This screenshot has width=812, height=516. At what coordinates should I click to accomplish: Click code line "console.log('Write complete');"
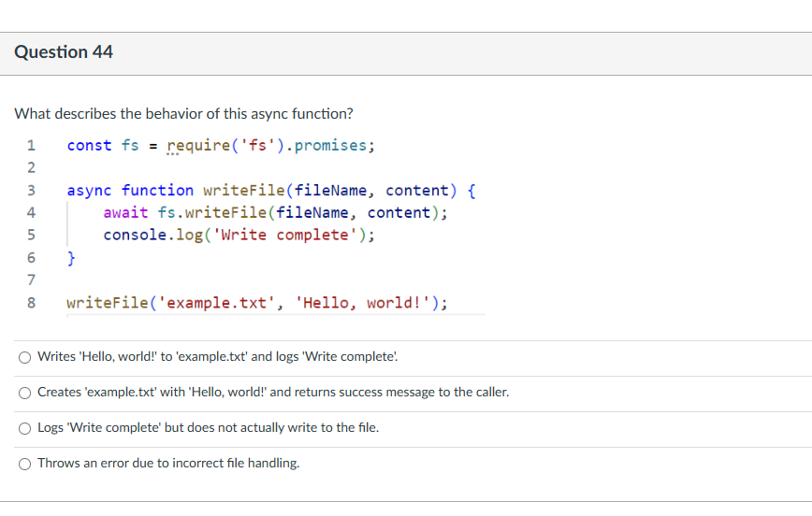[239, 235]
